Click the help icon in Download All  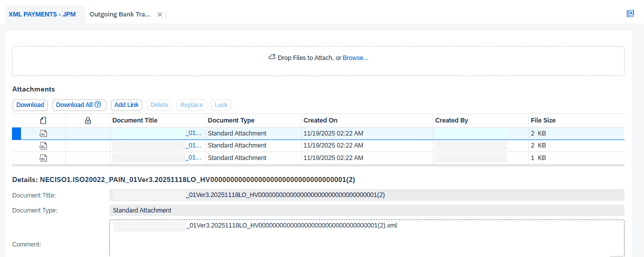click(x=98, y=105)
